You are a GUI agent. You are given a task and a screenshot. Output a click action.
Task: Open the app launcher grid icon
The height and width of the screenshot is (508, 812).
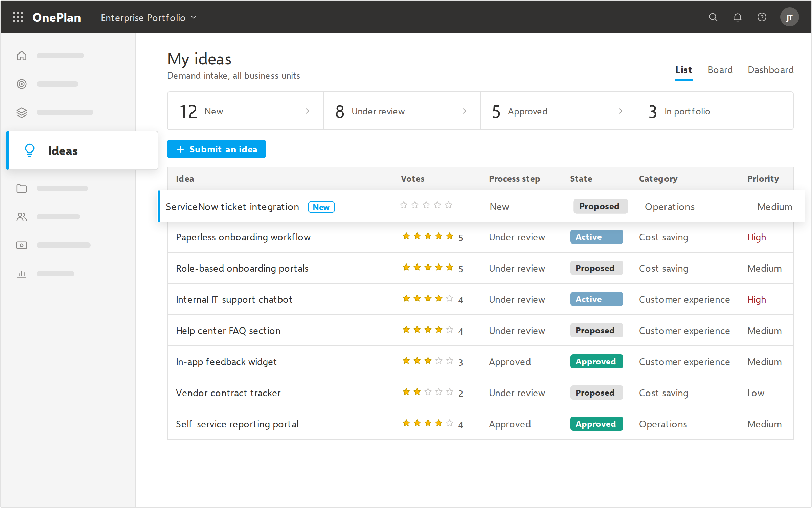pos(18,17)
